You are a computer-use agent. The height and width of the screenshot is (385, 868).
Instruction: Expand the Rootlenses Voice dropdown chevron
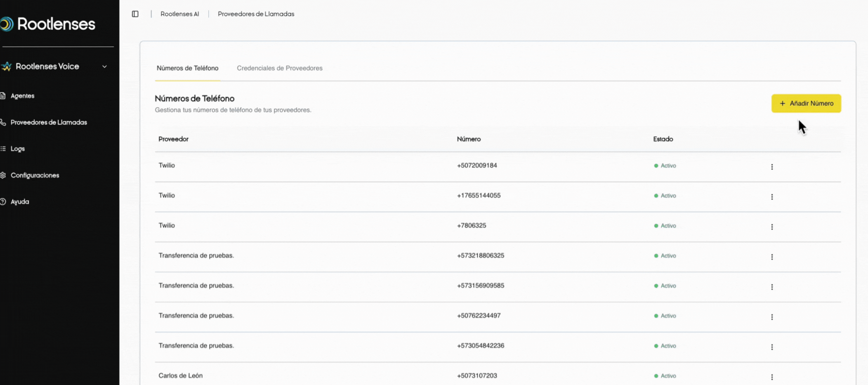104,66
